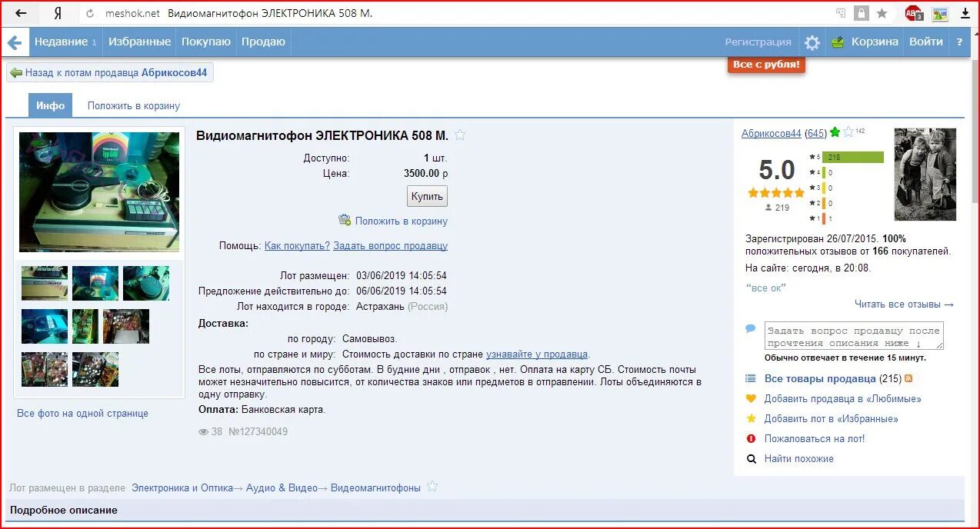The width and height of the screenshot is (980, 529).
Task: Open the settings gear in site header
Action: 812,42
